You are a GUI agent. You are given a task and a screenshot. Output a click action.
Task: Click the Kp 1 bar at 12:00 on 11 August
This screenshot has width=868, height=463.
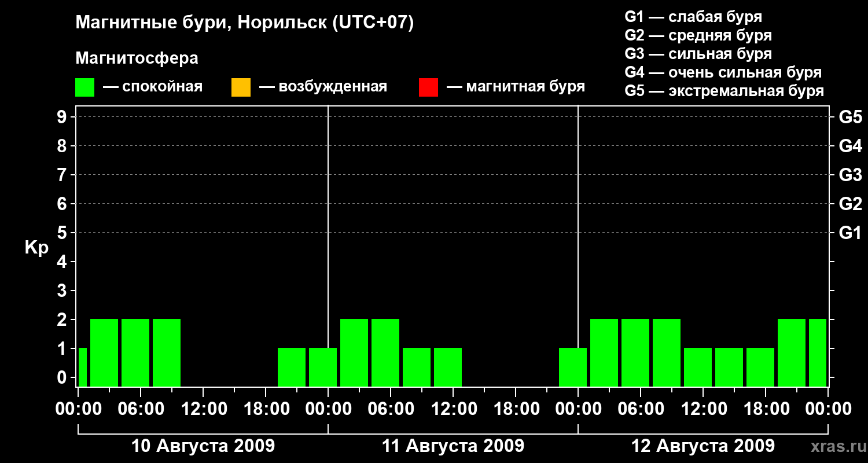[x=448, y=367]
